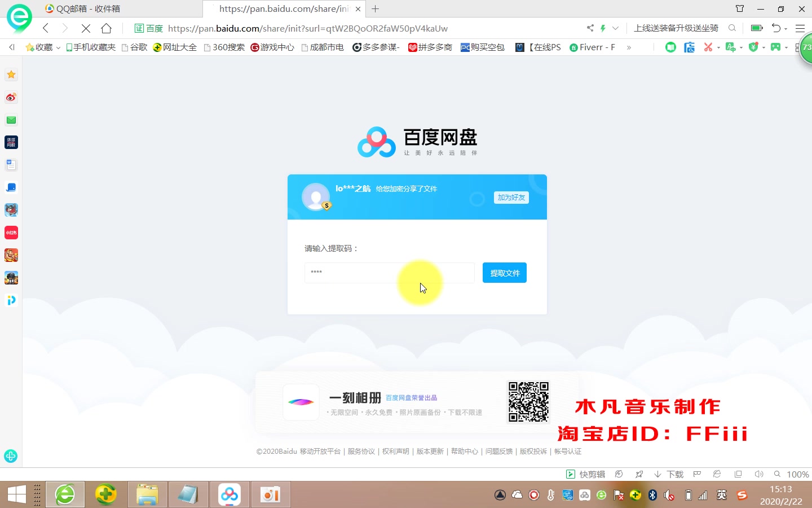Open the undo arrow's dropdown list

click(785, 29)
